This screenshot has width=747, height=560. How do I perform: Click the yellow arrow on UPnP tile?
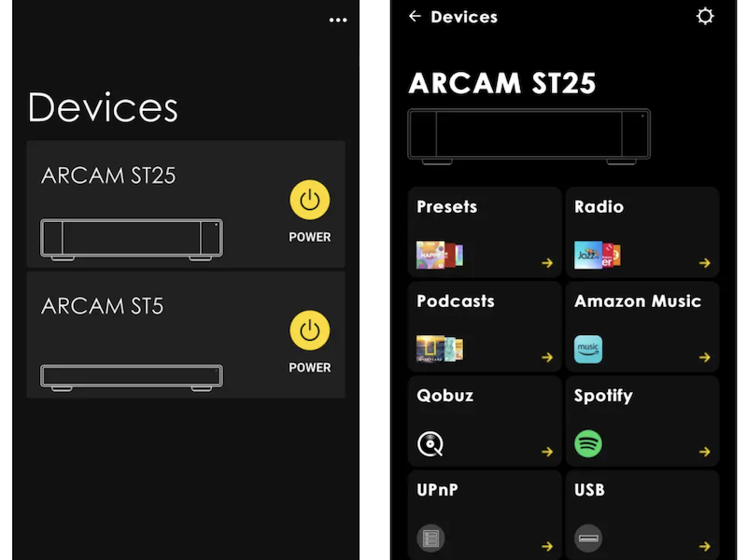pos(547,546)
